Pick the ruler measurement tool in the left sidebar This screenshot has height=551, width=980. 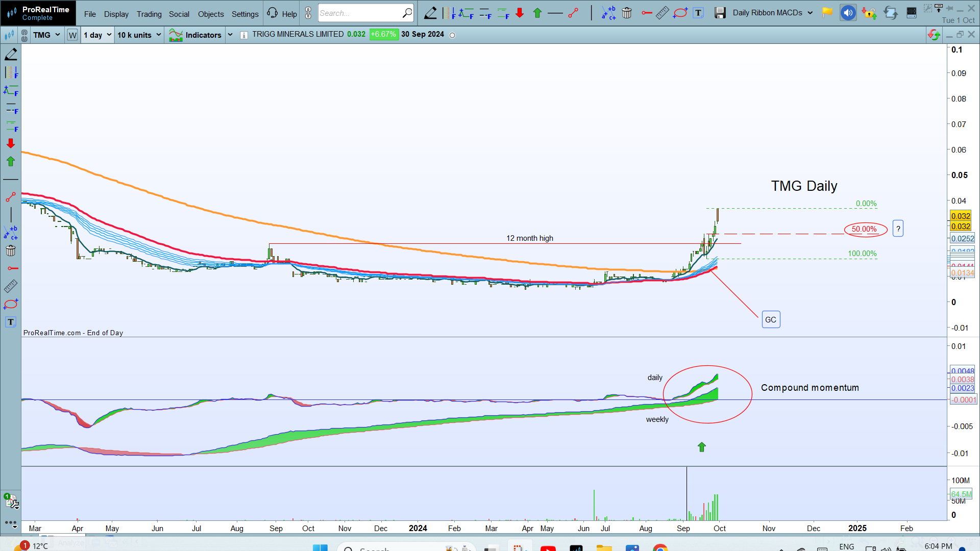[11, 286]
